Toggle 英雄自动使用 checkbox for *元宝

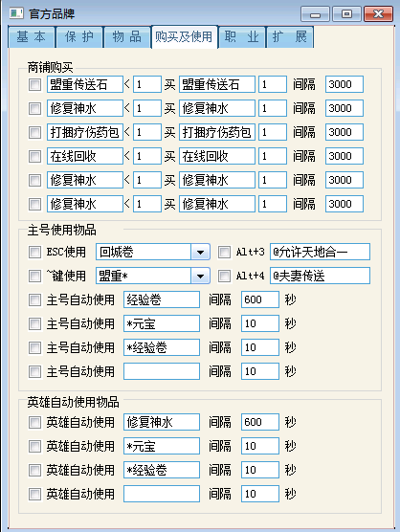point(34,446)
